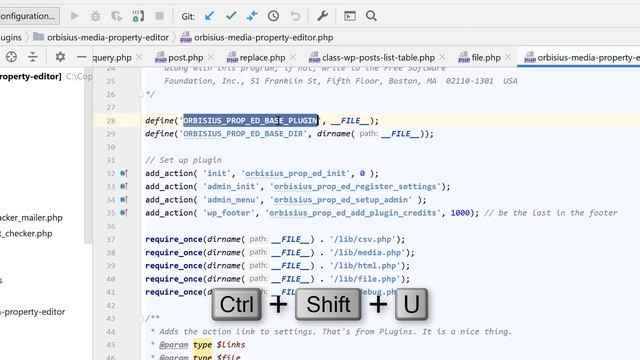
Task: Switch to query.php tab
Action: (x=112, y=58)
